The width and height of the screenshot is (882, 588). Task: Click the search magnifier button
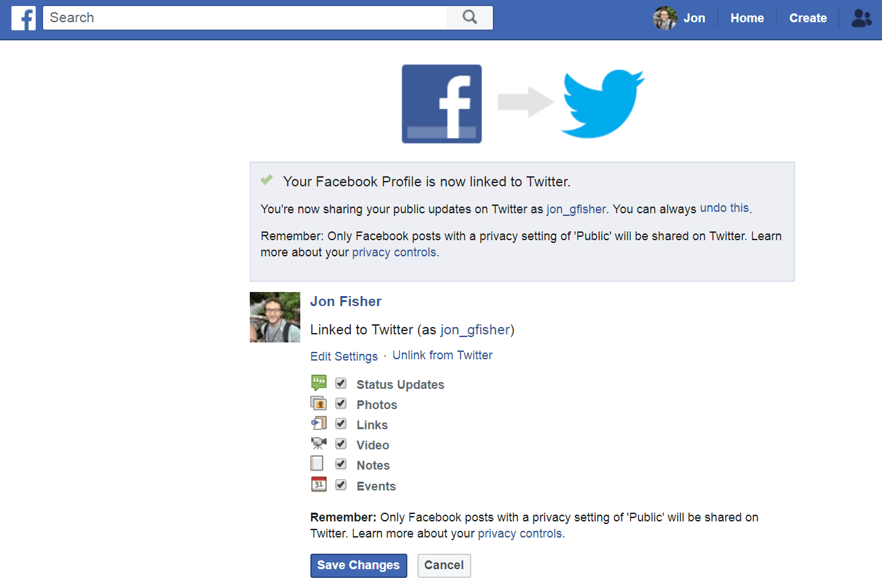coord(470,17)
